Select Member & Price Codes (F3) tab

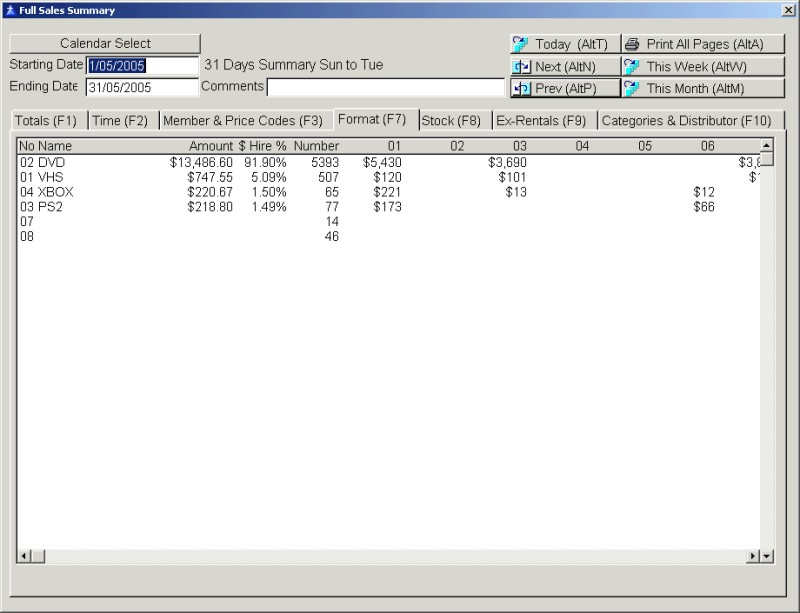[x=243, y=121]
